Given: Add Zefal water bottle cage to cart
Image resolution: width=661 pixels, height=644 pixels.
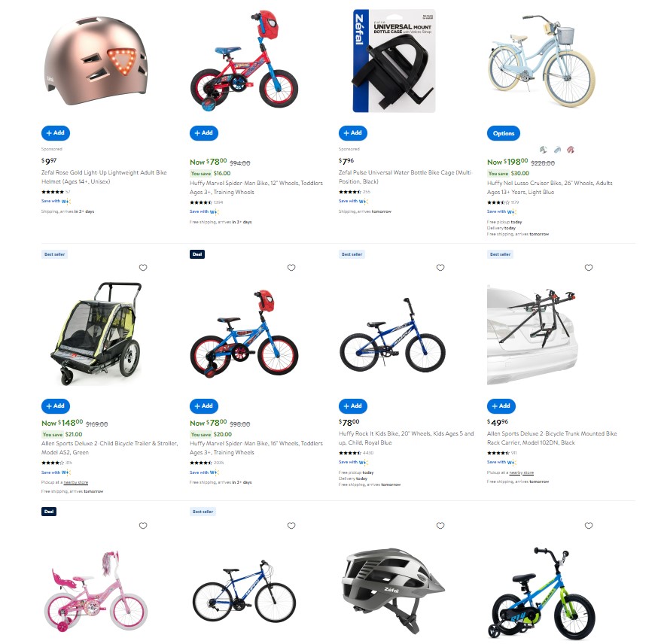Looking at the screenshot, I should [353, 132].
